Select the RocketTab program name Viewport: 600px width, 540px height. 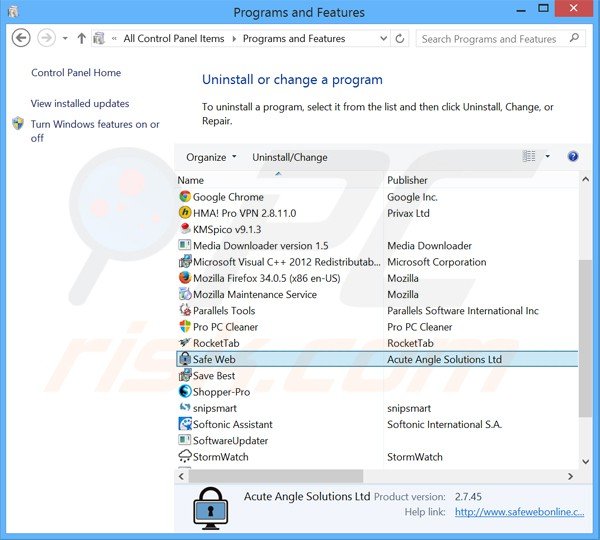coord(216,343)
